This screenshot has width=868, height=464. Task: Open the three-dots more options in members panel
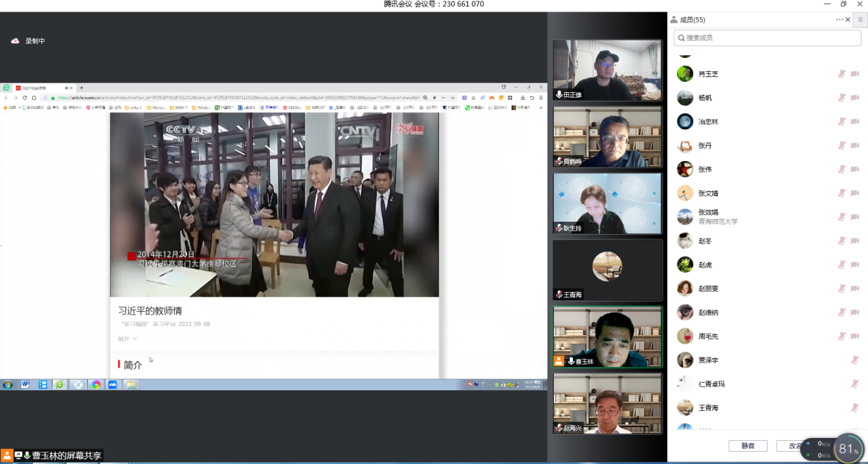point(839,20)
